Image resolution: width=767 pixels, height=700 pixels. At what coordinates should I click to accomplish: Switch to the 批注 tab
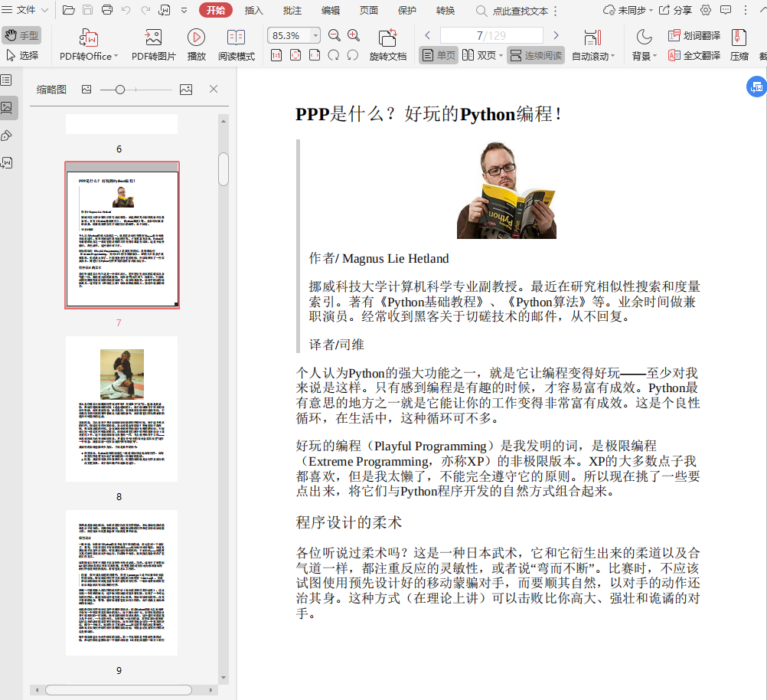coord(292,10)
